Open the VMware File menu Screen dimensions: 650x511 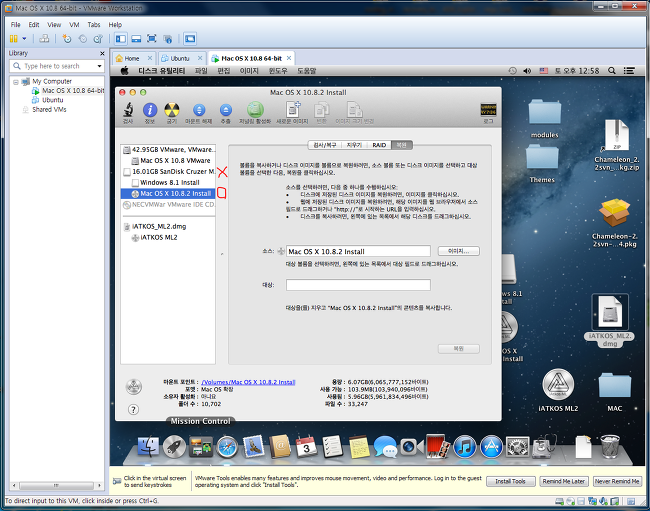(15, 25)
